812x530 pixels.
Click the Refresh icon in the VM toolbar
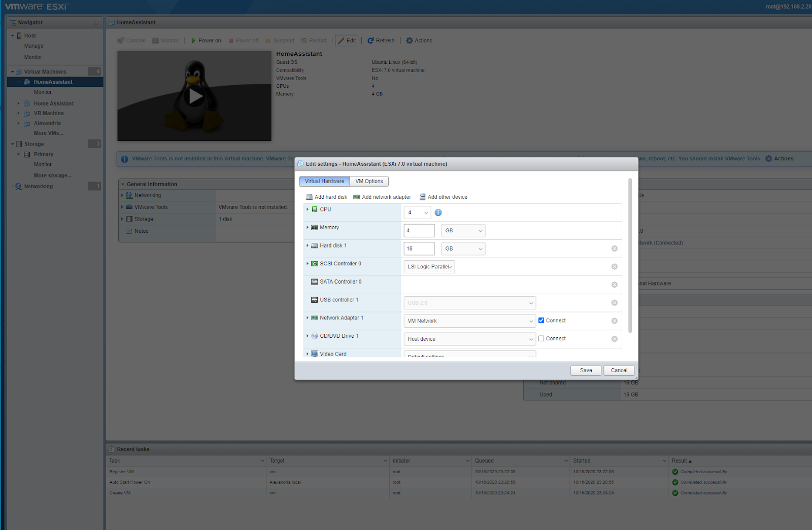click(370, 41)
